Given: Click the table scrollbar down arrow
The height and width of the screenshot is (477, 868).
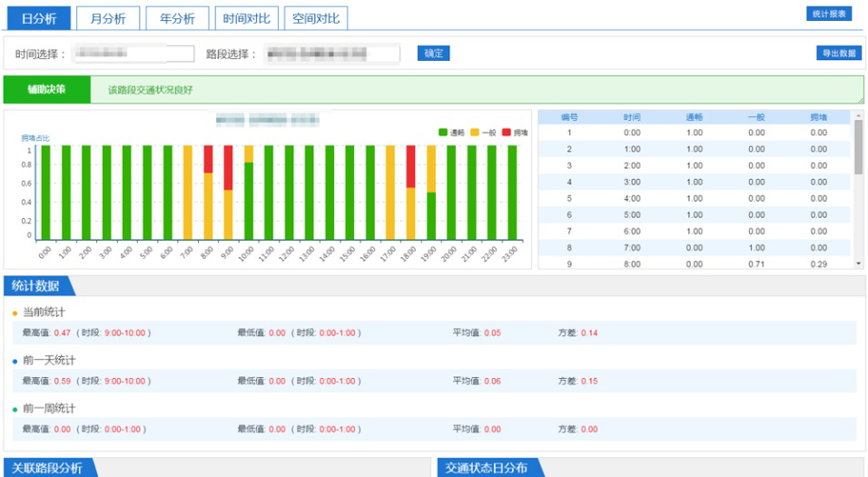Looking at the screenshot, I should (x=859, y=263).
